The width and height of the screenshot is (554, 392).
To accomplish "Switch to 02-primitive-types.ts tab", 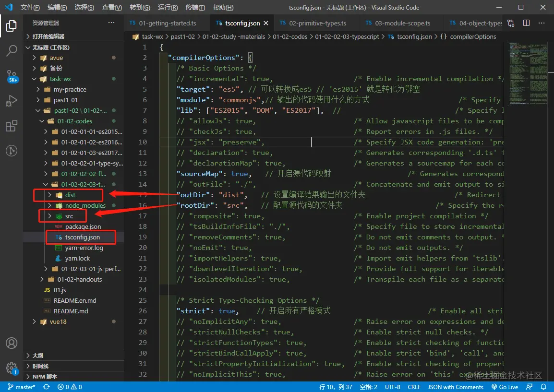I will (x=317, y=23).
